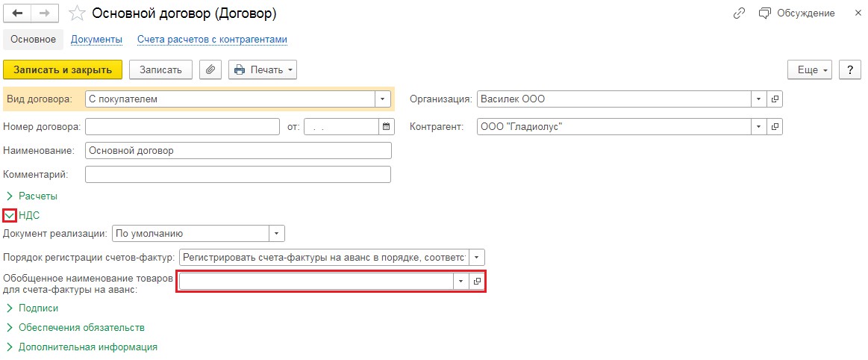This screenshot has width=868, height=360.
Task: Click into Номер договора input field
Action: point(183,127)
